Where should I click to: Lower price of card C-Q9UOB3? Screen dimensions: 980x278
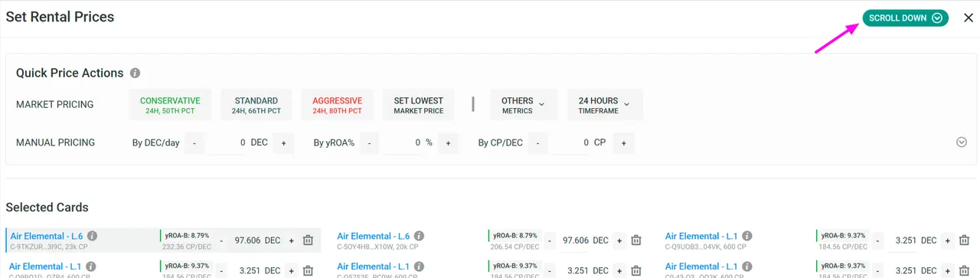click(877, 240)
